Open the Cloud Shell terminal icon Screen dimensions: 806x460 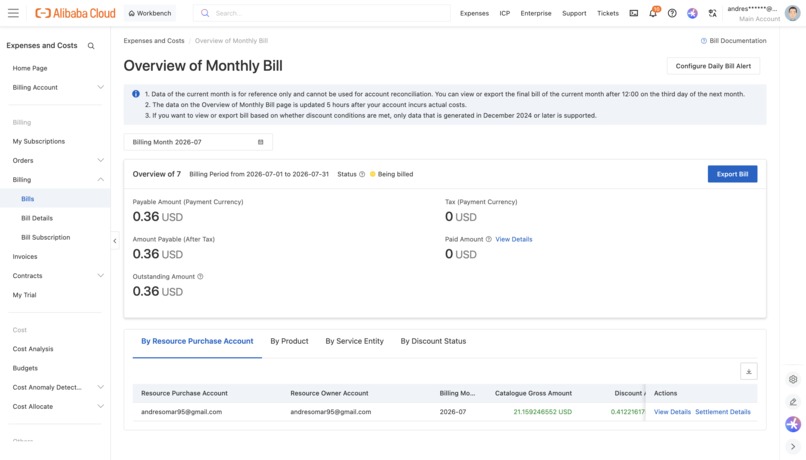click(634, 13)
